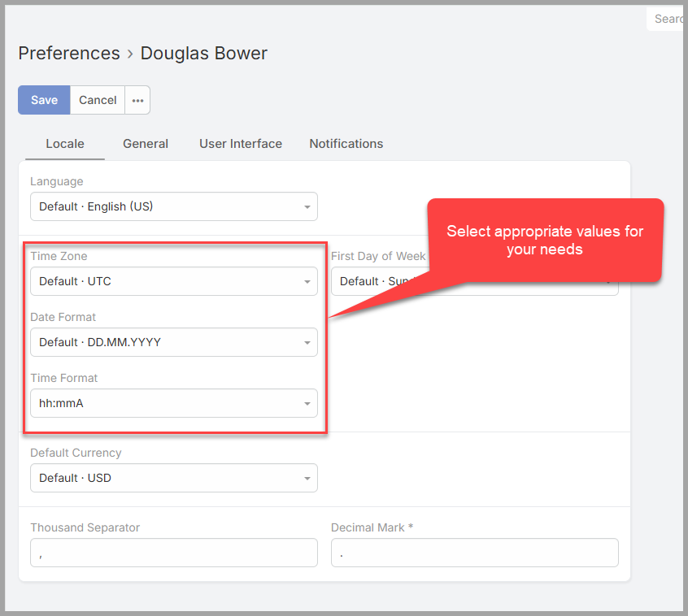Open the Time Zone dropdown
This screenshot has height=616, width=688.
coord(174,281)
